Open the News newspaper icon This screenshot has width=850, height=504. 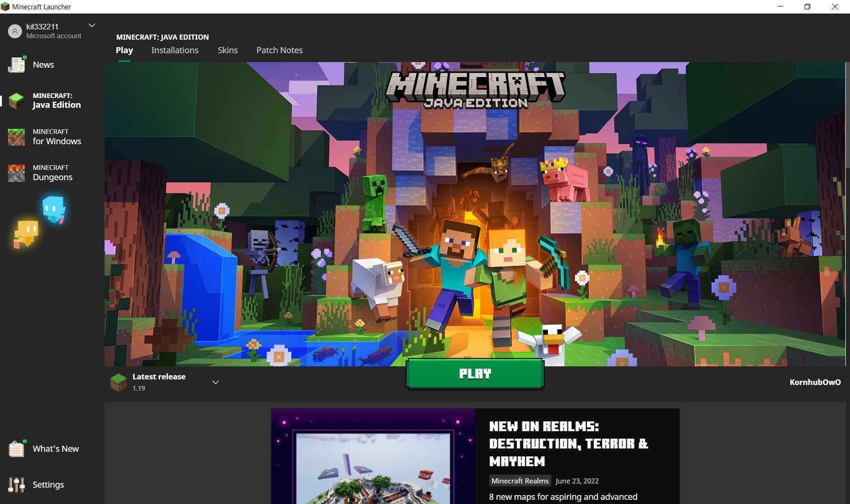16,64
